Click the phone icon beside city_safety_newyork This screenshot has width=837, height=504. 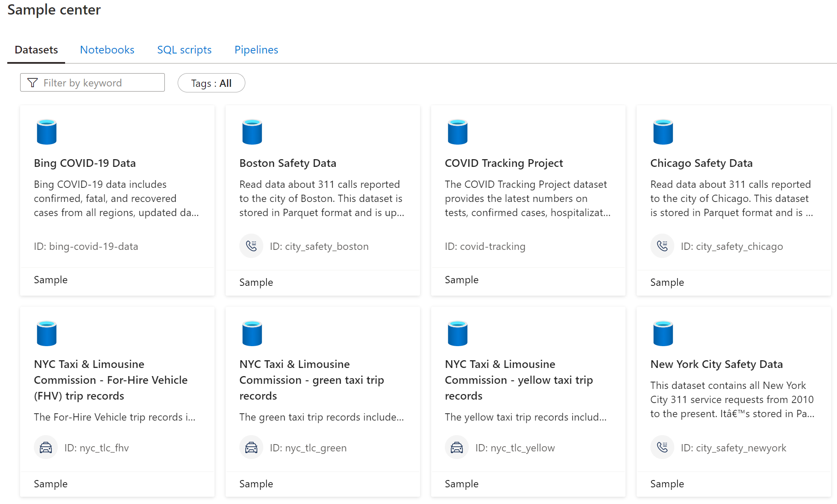(662, 448)
